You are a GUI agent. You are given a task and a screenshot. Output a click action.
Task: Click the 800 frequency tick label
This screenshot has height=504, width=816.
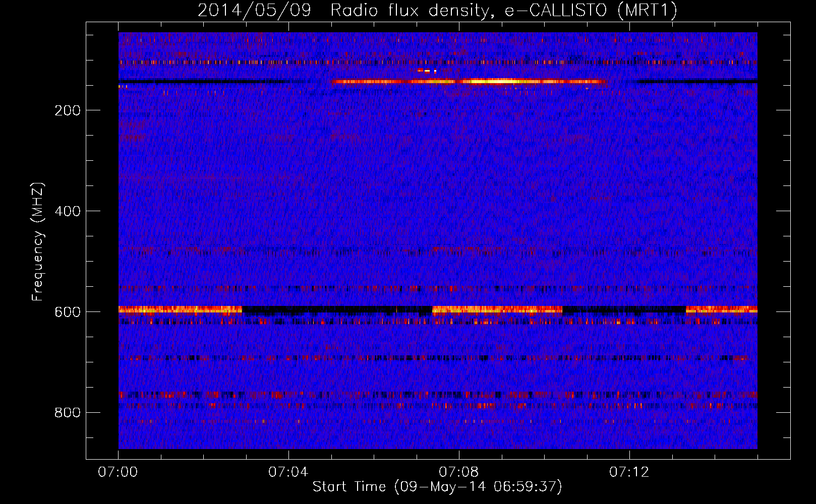(68, 413)
